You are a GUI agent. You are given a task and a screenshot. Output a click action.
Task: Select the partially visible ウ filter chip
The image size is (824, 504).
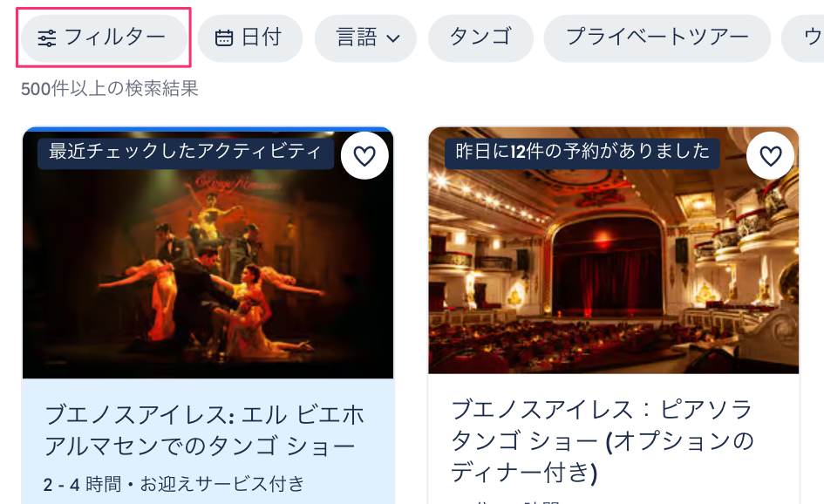(804, 37)
